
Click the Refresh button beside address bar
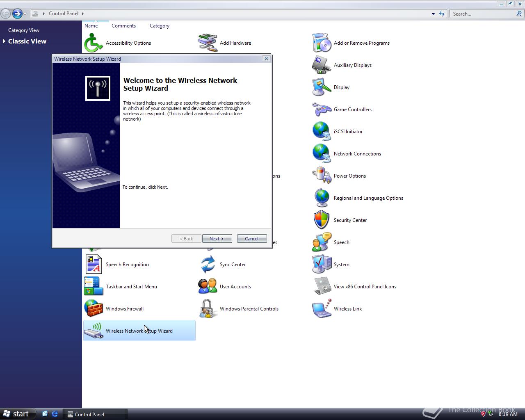442,14
